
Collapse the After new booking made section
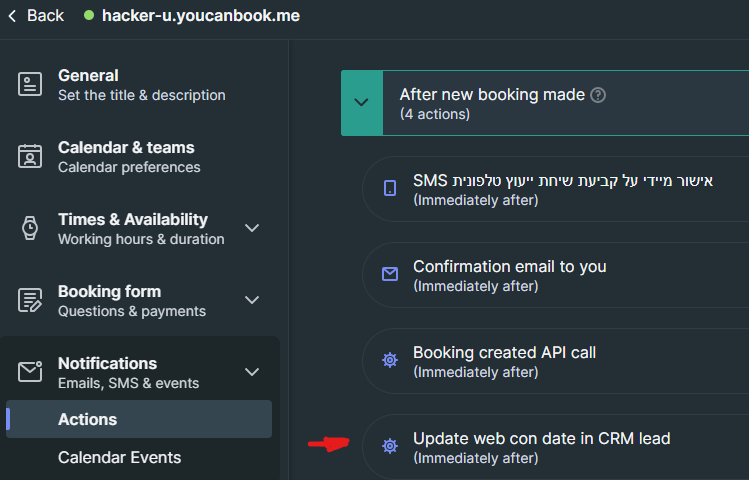pos(362,102)
